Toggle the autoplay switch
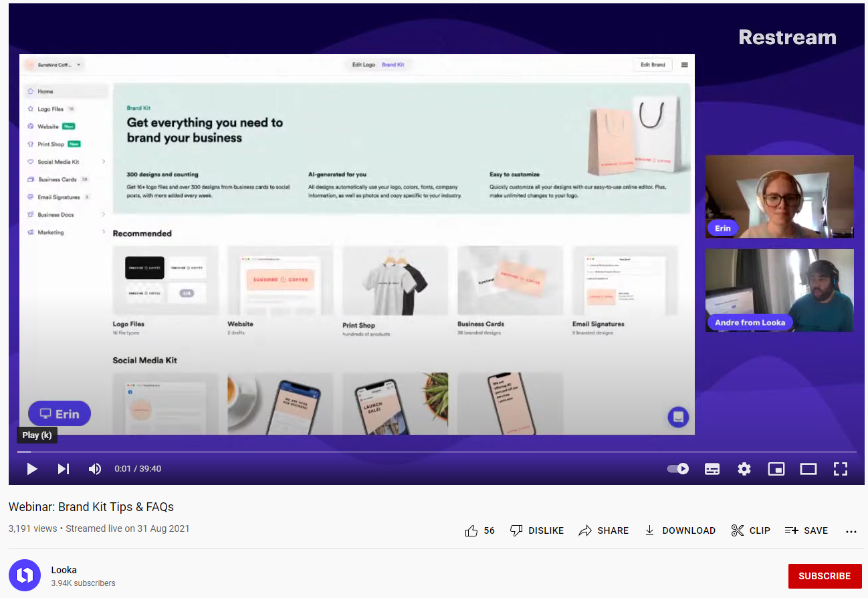Screen dimensions: 868x598 point(678,469)
